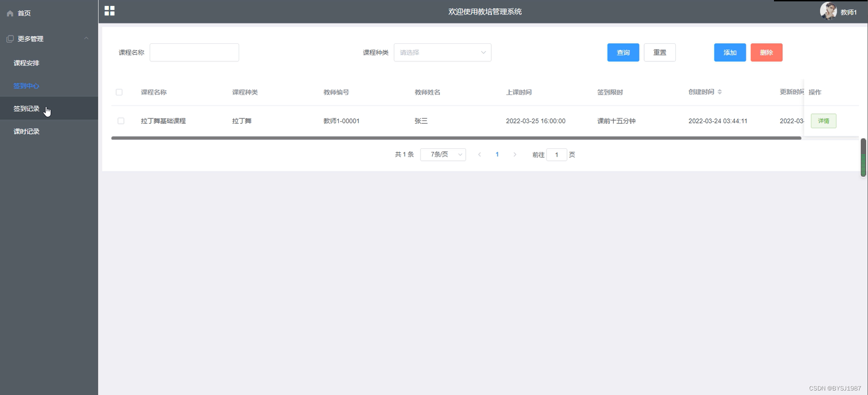
Task: Open 详情 for 拉丁舞基础课程
Action: pos(824,121)
